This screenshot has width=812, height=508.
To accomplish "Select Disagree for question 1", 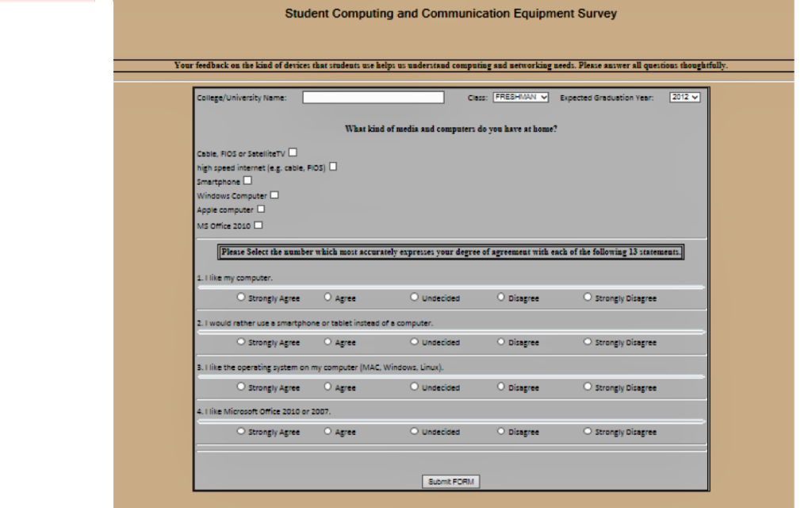I will [x=501, y=298].
